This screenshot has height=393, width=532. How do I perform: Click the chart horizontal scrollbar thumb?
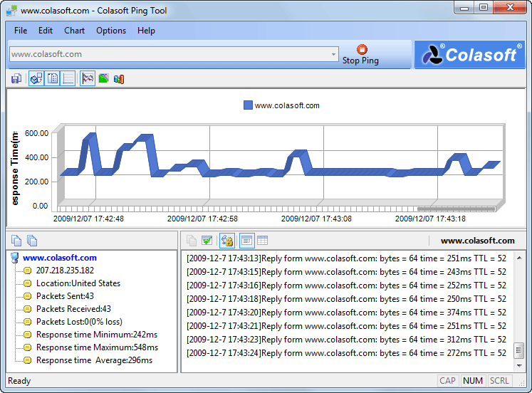pos(457,209)
